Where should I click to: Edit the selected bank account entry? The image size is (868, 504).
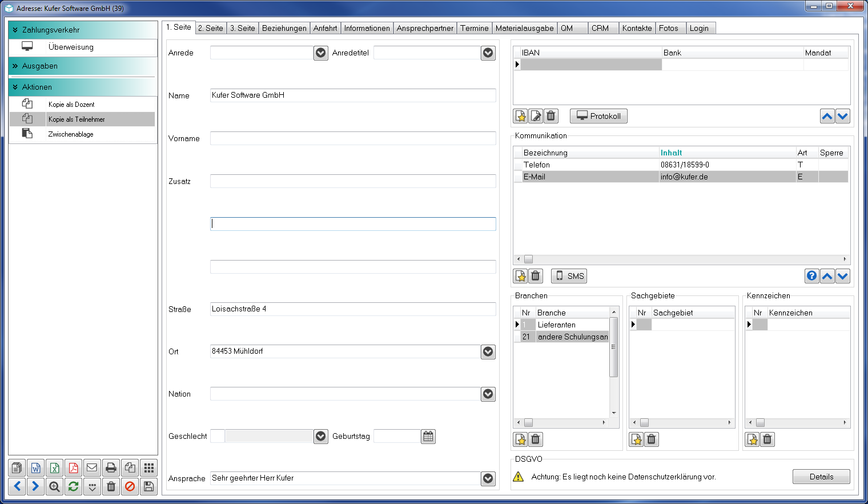536,116
